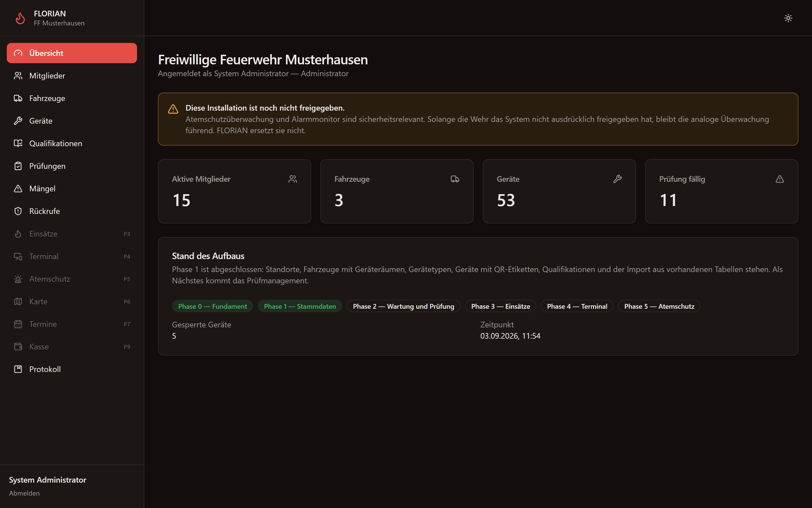
Task: Click the Gesperrte Geräte label
Action: pyautogui.click(x=202, y=325)
